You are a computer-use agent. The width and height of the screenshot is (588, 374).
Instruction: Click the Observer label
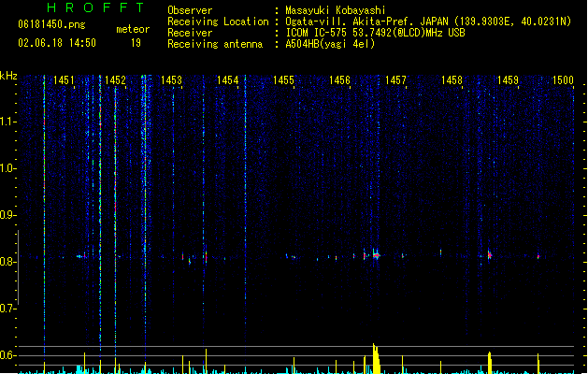pos(190,10)
